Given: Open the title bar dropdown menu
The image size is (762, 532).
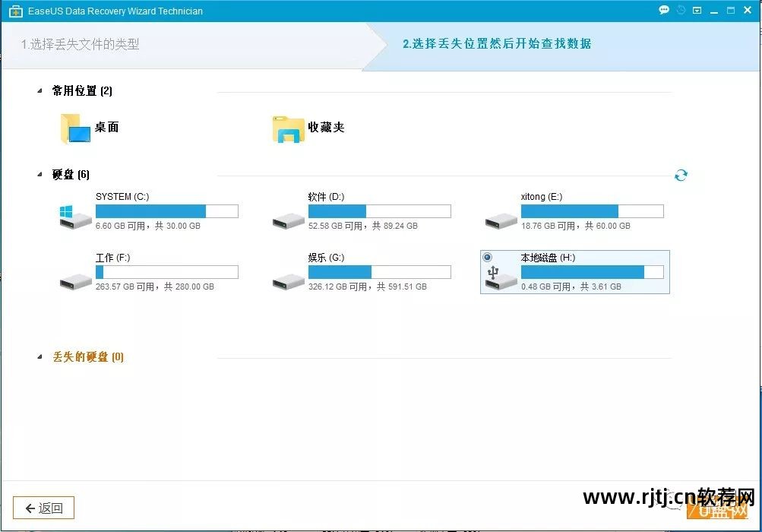Looking at the screenshot, I should tap(697, 11).
